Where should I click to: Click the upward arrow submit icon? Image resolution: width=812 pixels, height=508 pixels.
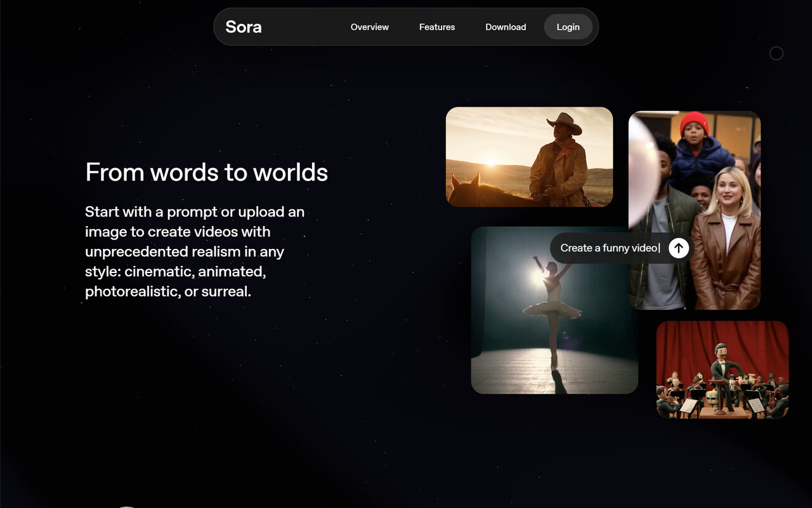pyautogui.click(x=678, y=248)
